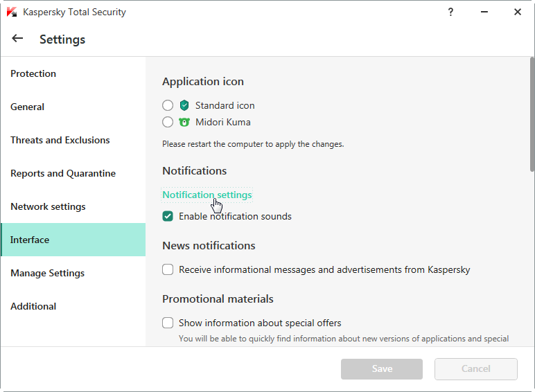Click the Cancel button
The image size is (535, 392).
[x=475, y=369]
